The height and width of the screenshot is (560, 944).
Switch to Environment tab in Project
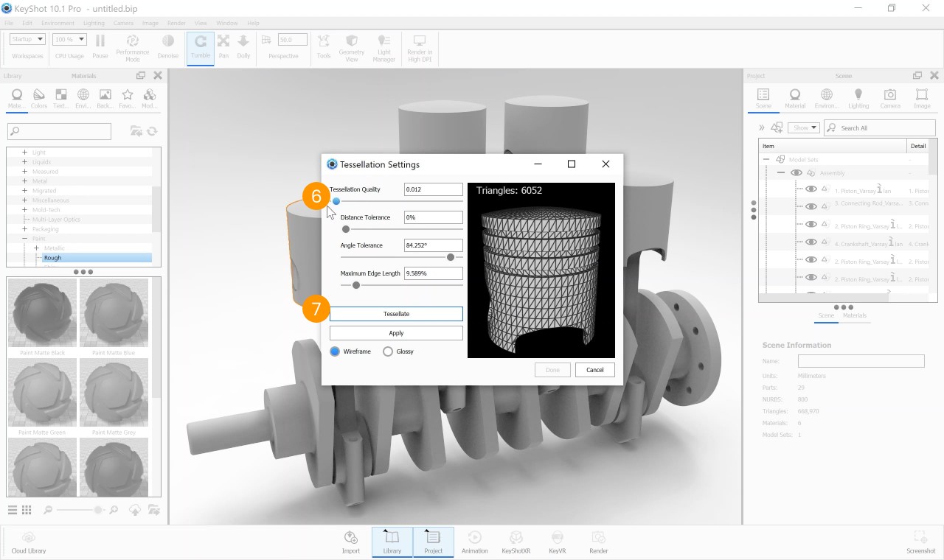coord(827,99)
